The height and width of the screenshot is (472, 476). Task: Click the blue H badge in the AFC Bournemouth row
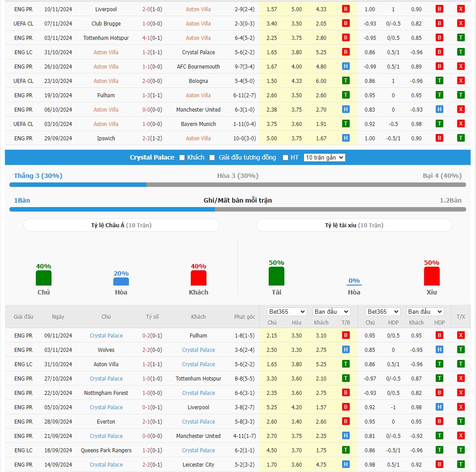point(345,66)
